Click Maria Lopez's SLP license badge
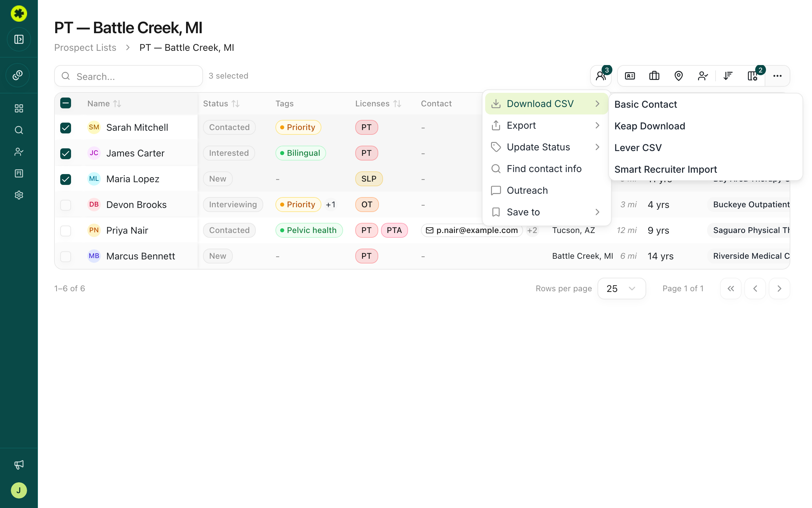This screenshot has width=812, height=508. click(369, 179)
